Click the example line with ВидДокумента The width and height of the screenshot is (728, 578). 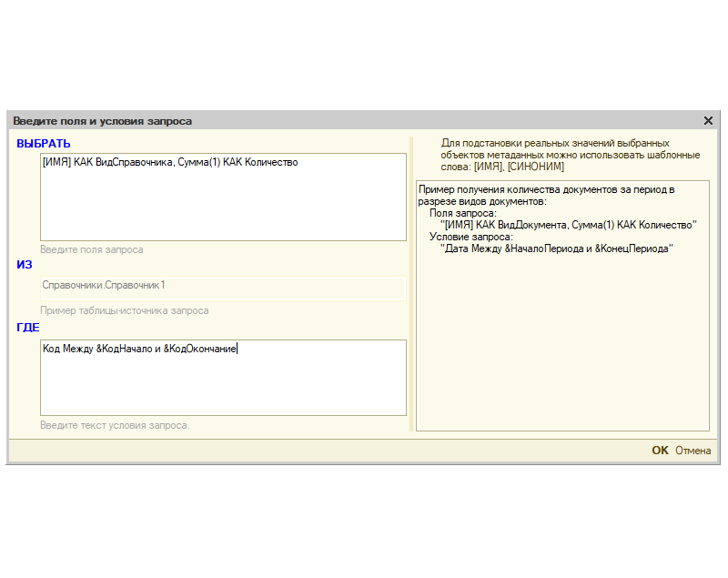click(568, 224)
